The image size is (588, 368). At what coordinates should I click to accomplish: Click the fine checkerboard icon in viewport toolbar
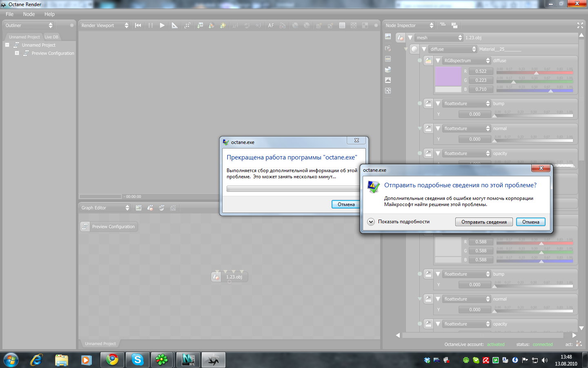[x=354, y=25]
